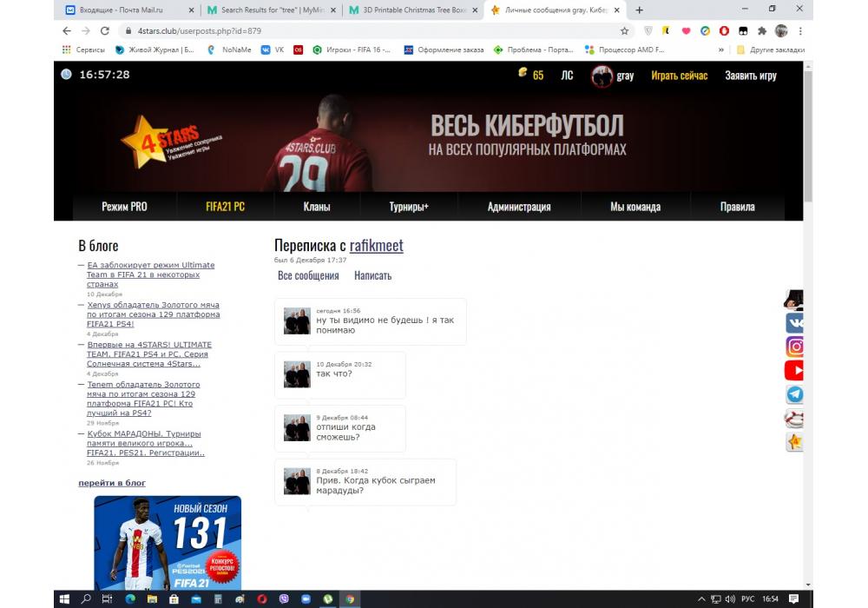
Task: Click the gold coins balance icon
Action: (x=523, y=75)
